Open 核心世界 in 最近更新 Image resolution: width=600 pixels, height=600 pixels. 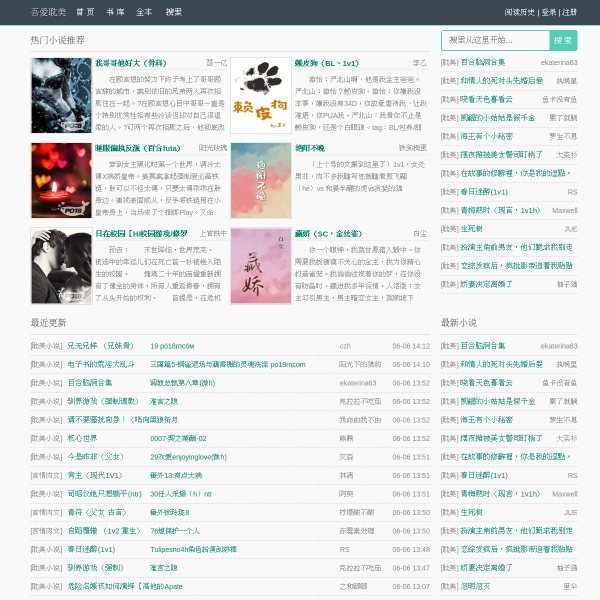[82, 438]
